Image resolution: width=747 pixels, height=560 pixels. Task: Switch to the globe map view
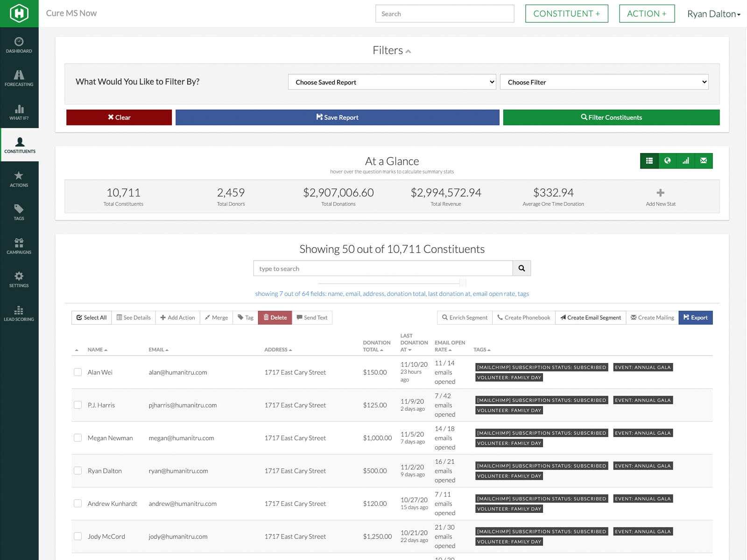[x=668, y=161]
